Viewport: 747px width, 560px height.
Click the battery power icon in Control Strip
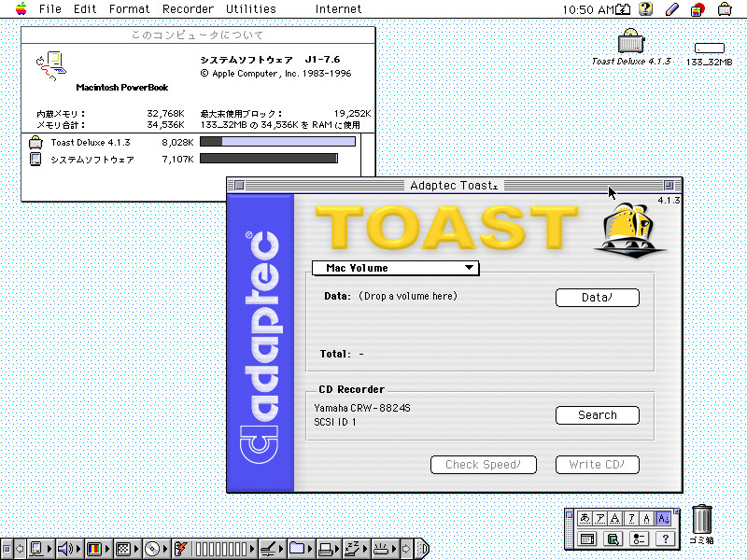(181, 549)
